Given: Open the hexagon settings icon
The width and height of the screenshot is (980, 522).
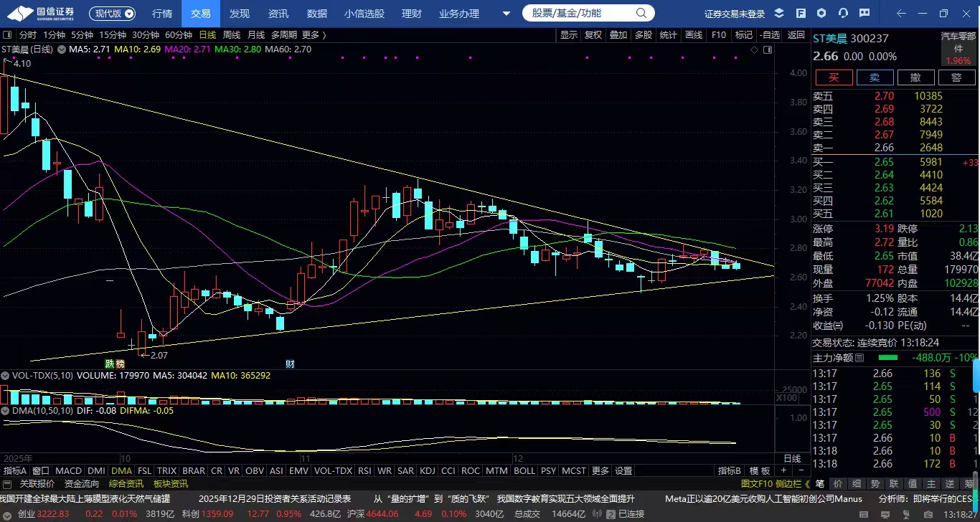Looking at the screenshot, I should tap(822, 13).
